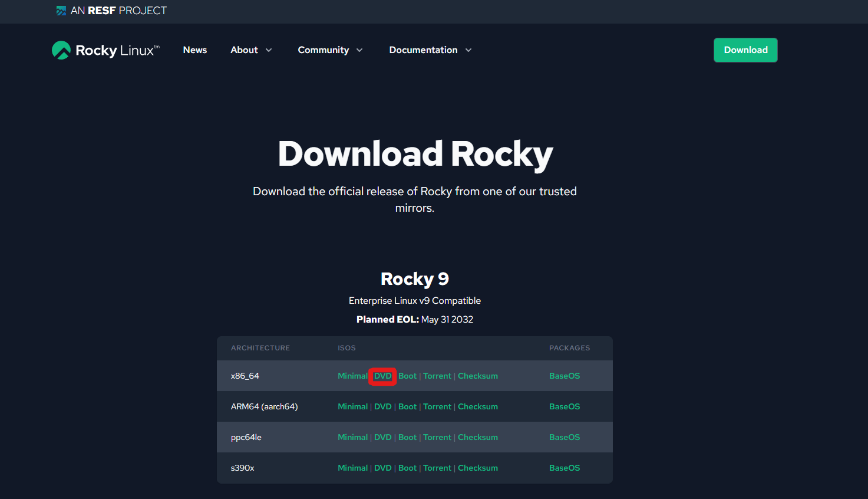The height and width of the screenshot is (499, 868).
Task: Click the Planned EOL May 31 2032 text
Action: [x=415, y=319]
